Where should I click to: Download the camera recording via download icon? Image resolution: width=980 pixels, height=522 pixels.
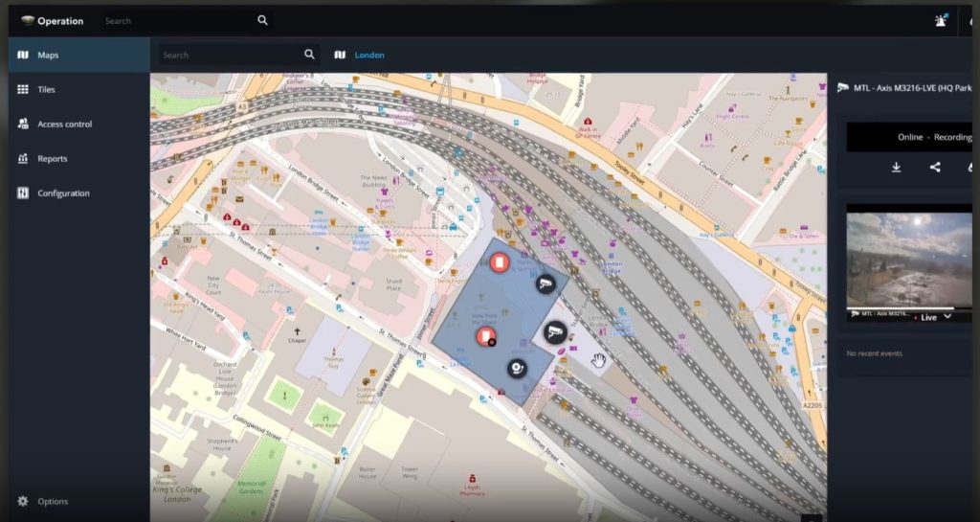point(896,168)
